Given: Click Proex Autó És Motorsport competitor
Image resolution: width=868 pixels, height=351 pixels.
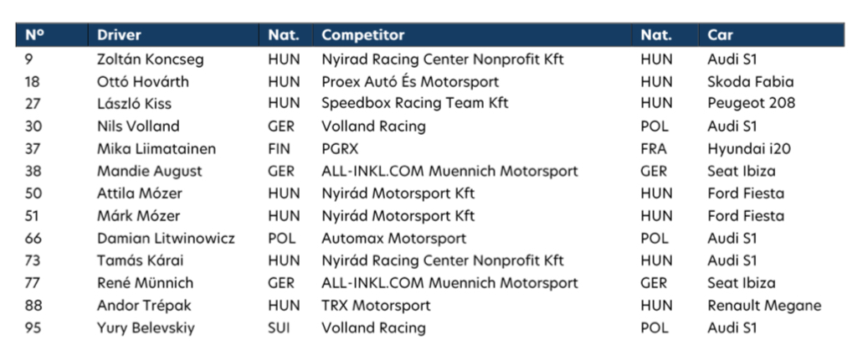Looking at the screenshot, I should 410,81.
